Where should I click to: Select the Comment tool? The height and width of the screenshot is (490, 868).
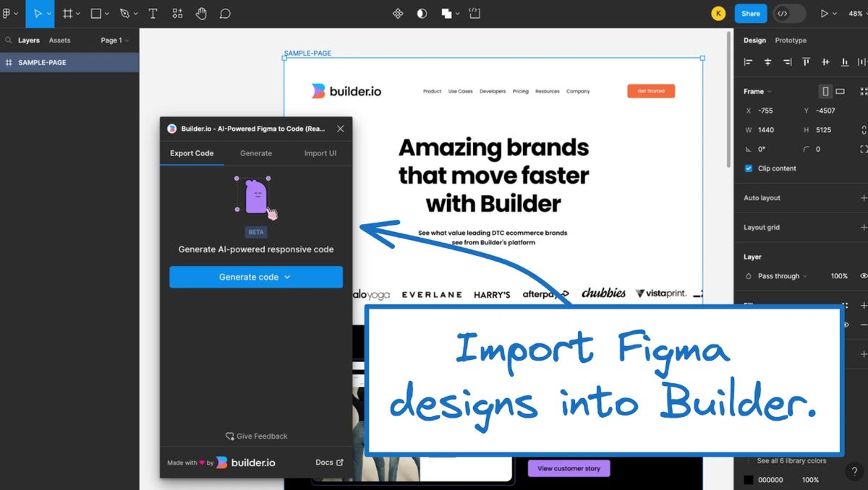[225, 13]
